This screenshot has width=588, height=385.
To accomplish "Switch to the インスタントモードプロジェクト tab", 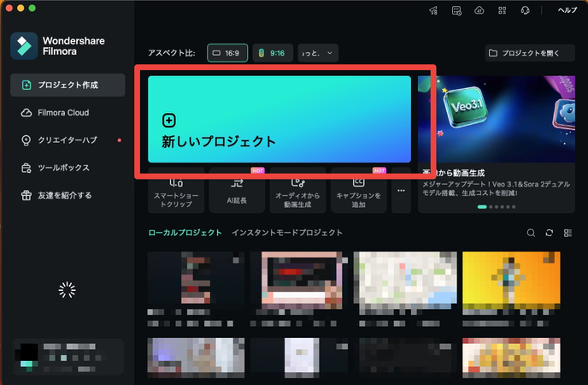I will tap(287, 233).
